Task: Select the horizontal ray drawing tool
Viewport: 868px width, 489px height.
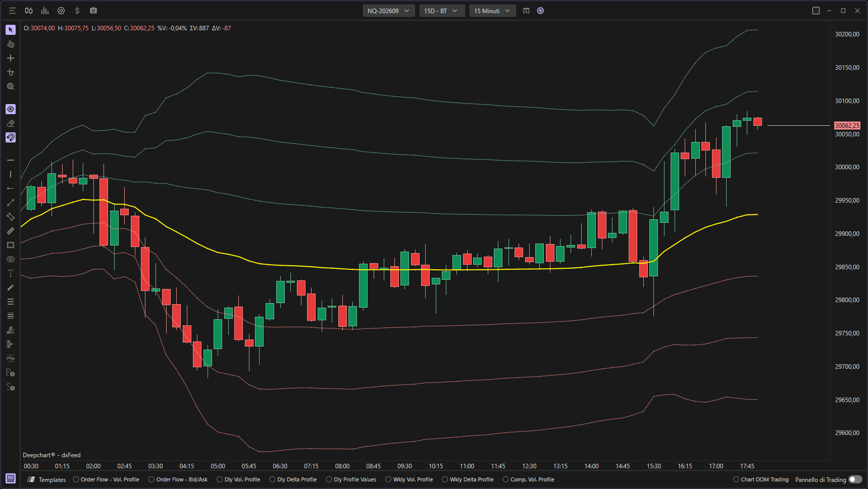Action: [11, 188]
